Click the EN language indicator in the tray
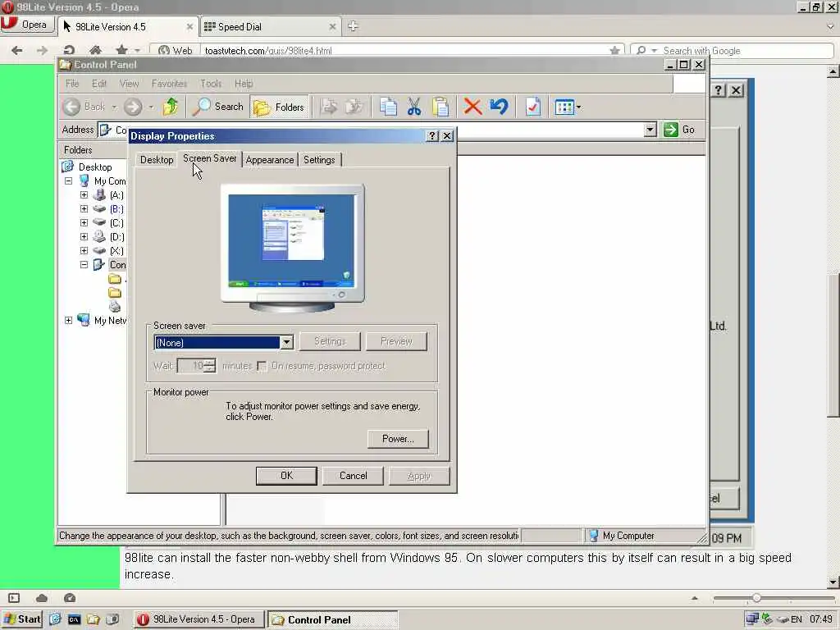This screenshot has width=840, height=630. [797, 619]
